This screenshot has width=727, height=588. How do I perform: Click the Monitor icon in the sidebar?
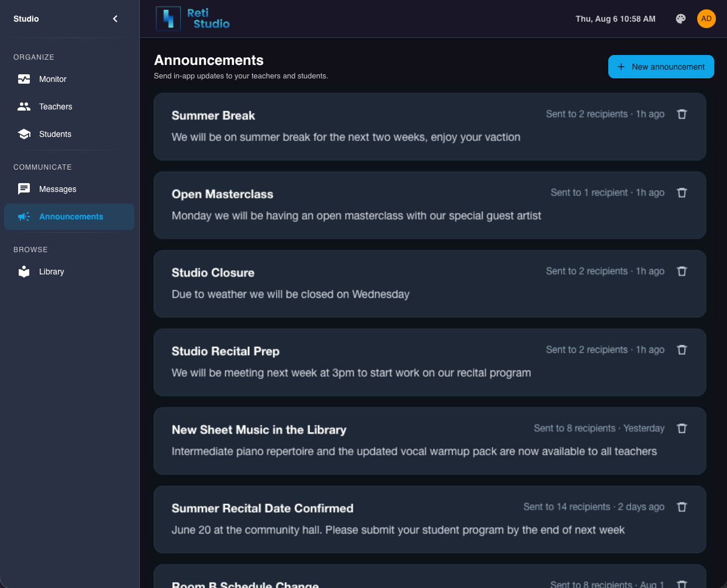(24, 79)
